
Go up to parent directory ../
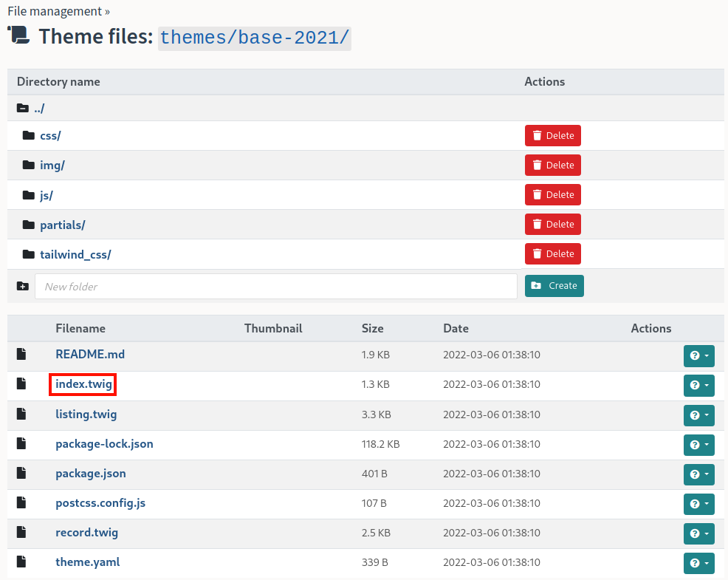point(39,109)
